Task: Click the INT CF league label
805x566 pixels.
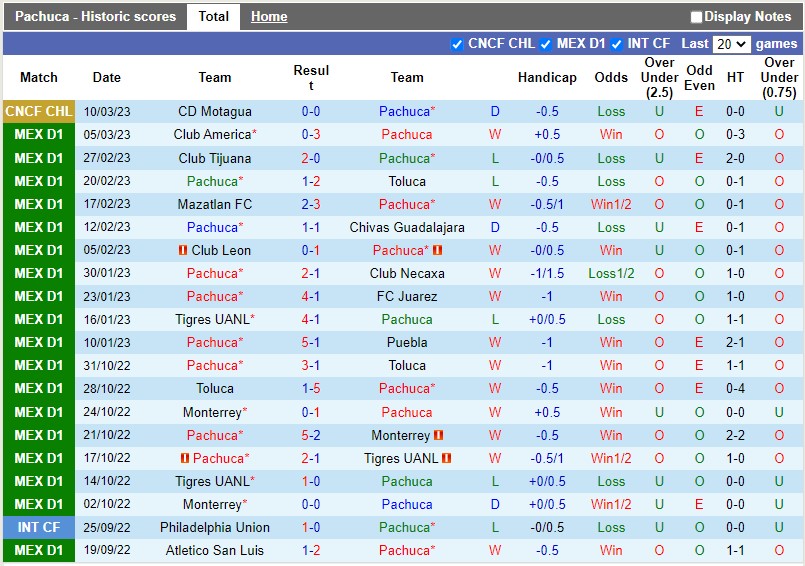Action: point(39,527)
